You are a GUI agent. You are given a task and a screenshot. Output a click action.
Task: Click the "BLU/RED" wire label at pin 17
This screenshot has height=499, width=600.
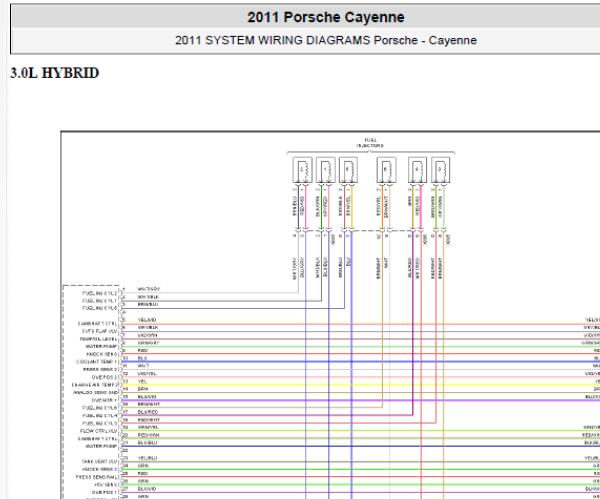148,412
